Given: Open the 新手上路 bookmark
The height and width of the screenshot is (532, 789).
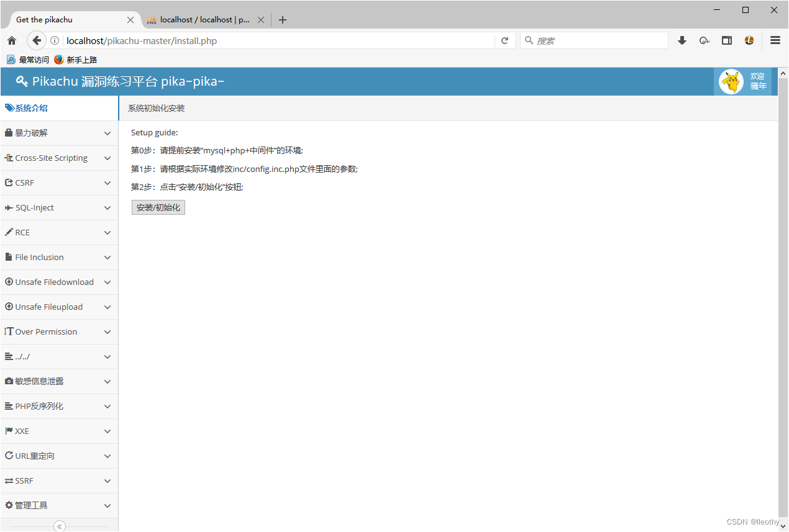Looking at the screenshot, I should (75, 60).
